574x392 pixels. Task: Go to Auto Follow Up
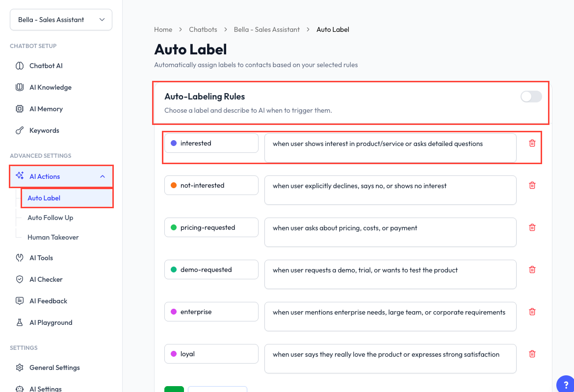(51, 218)
